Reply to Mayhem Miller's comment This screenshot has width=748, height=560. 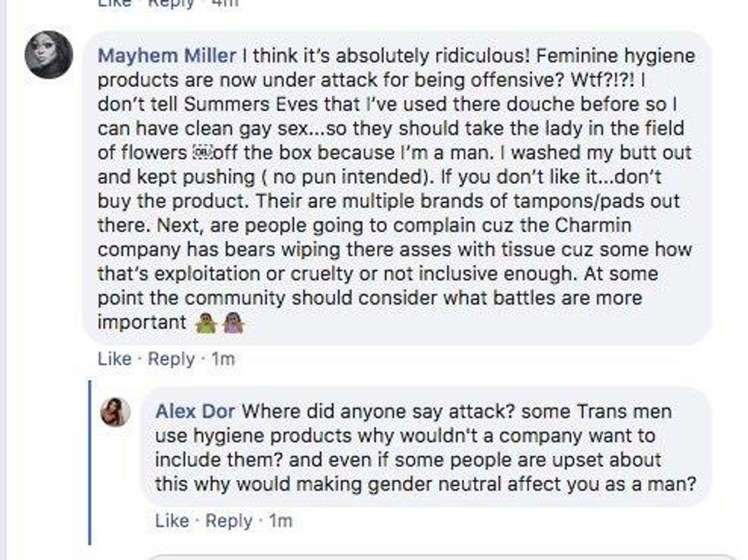click(x=171, y=359)
